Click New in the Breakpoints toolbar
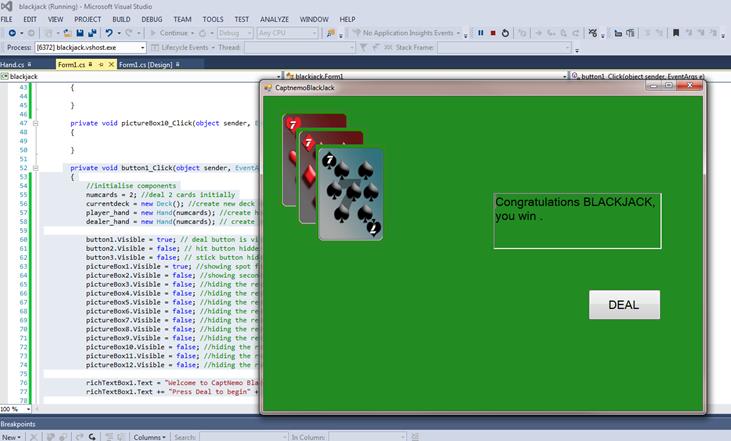 click(x=12, y=437)
